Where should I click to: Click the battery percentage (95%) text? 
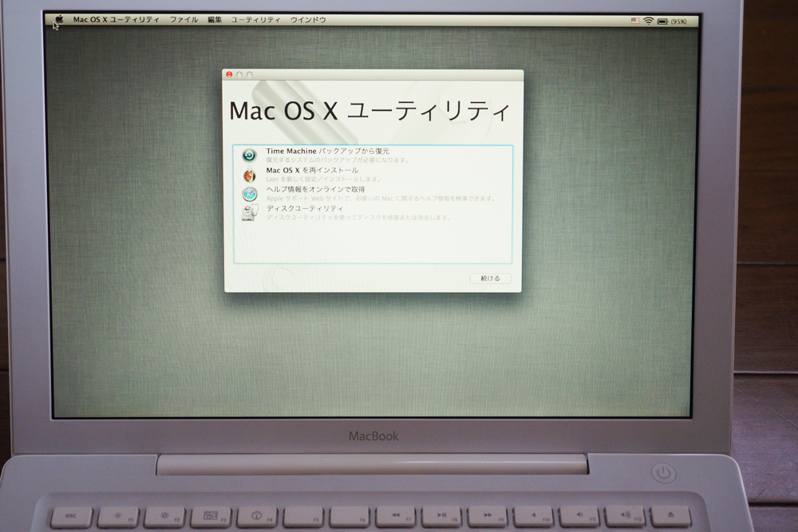678,22
